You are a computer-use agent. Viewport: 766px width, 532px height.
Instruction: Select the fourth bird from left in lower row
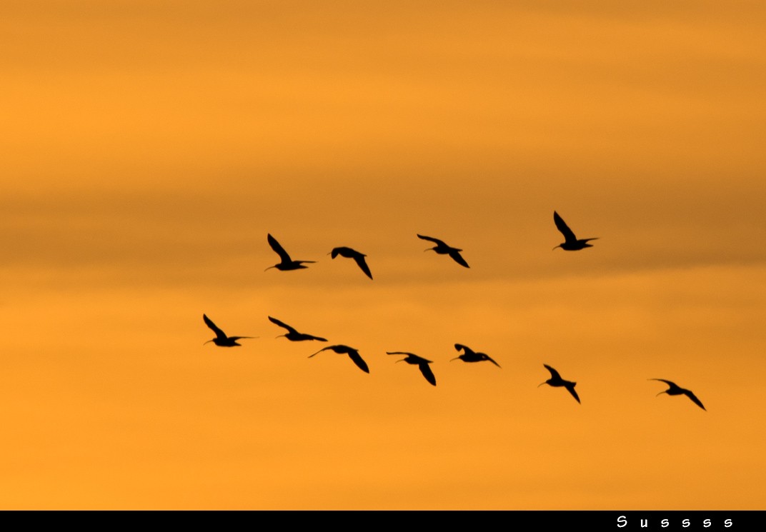[416, 362]
